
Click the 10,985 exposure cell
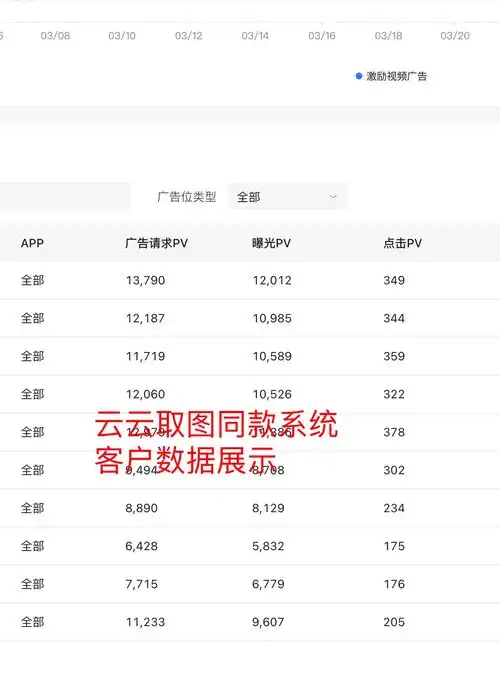point(272,318)
